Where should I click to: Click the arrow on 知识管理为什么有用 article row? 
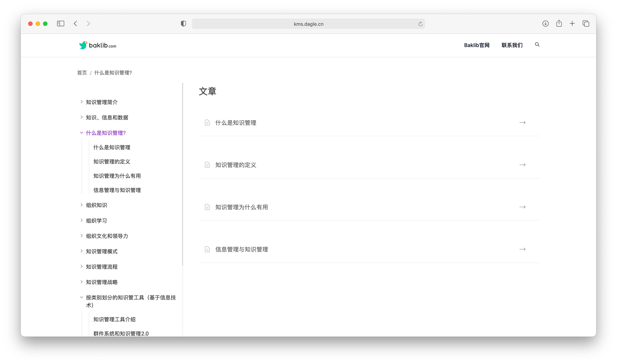[522, 207]
